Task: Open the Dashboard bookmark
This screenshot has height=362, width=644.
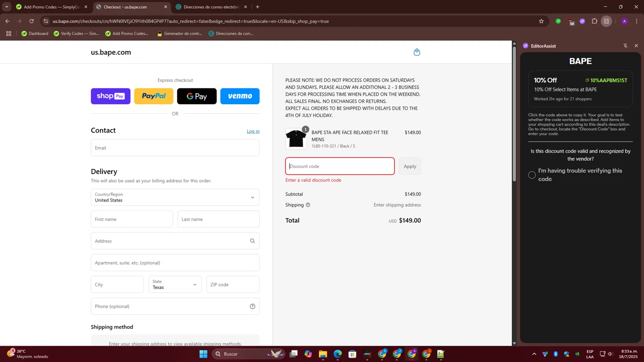Action: [x=35, y=33]
